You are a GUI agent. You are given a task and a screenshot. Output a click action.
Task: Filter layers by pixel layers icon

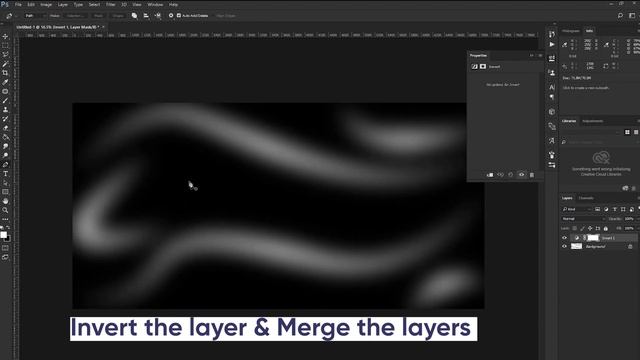point(597,209)
